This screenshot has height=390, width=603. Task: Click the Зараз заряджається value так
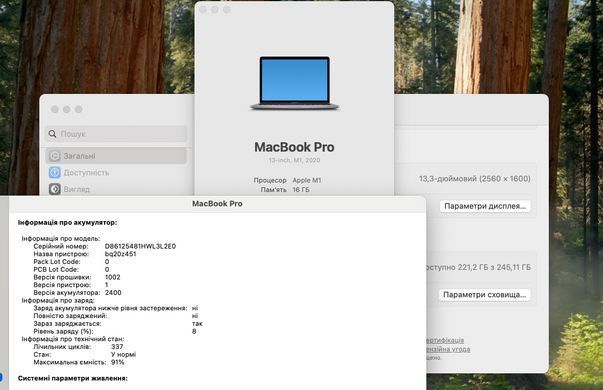click(197, 323)
